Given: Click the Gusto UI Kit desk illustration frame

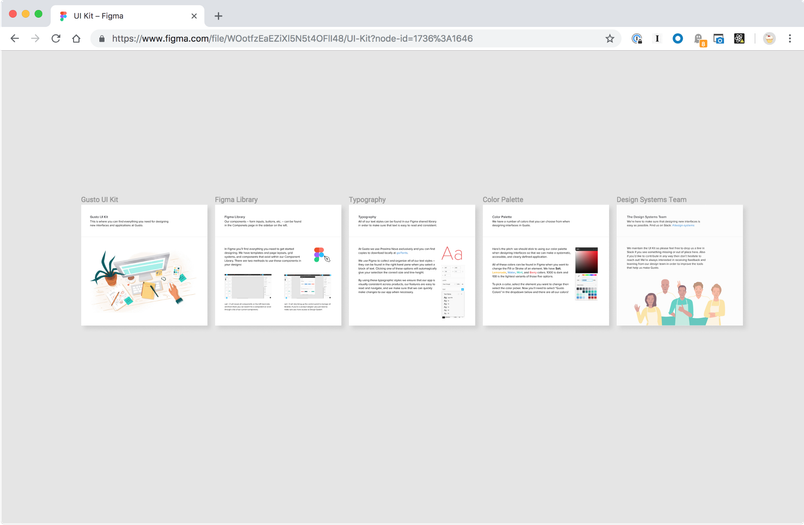Looking at the screenshot, I should [143, 280].
